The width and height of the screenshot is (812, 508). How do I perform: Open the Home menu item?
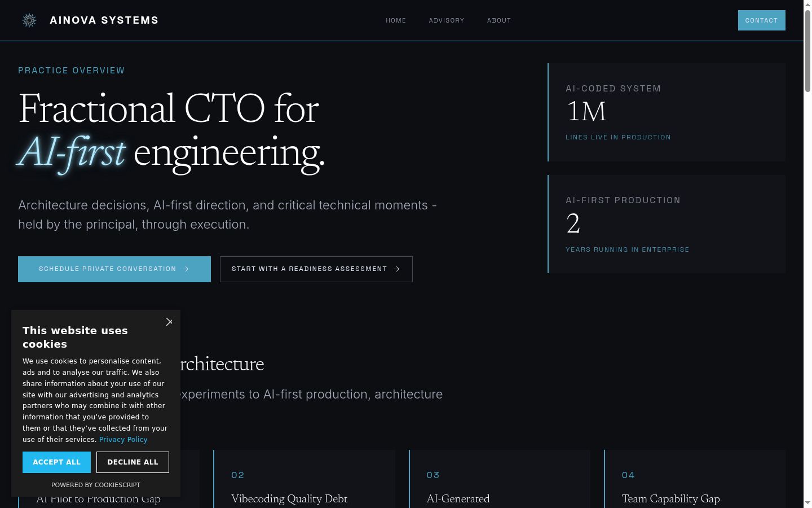pos(396,20)
